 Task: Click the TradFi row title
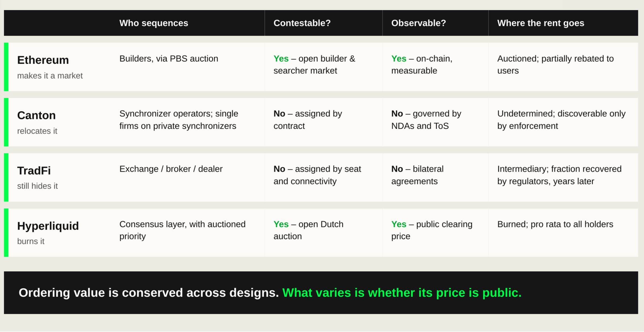(34, 171)
